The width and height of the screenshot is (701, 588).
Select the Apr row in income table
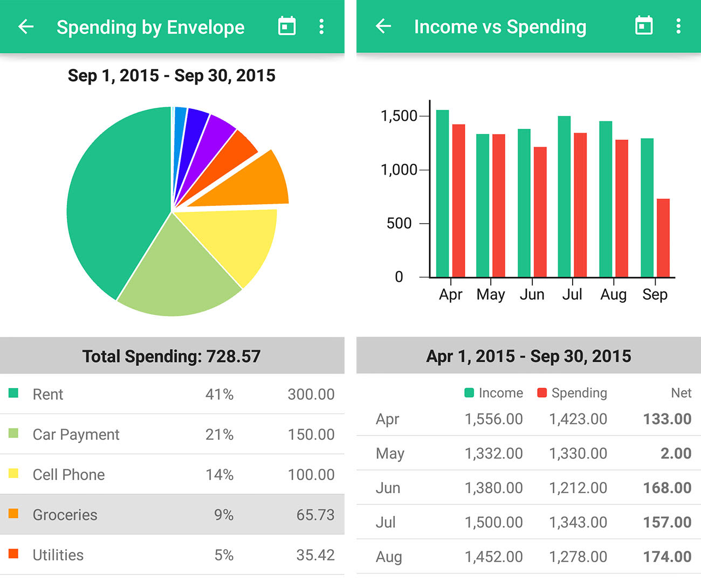528,419
